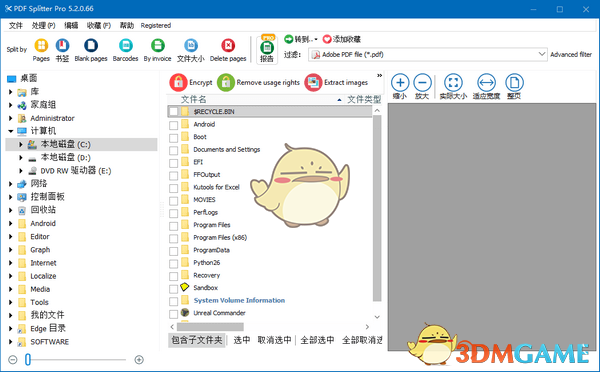Increase thumbnail size plus icon
The width and height of the screenshot is (600, 372).
[x=139, y=360]
